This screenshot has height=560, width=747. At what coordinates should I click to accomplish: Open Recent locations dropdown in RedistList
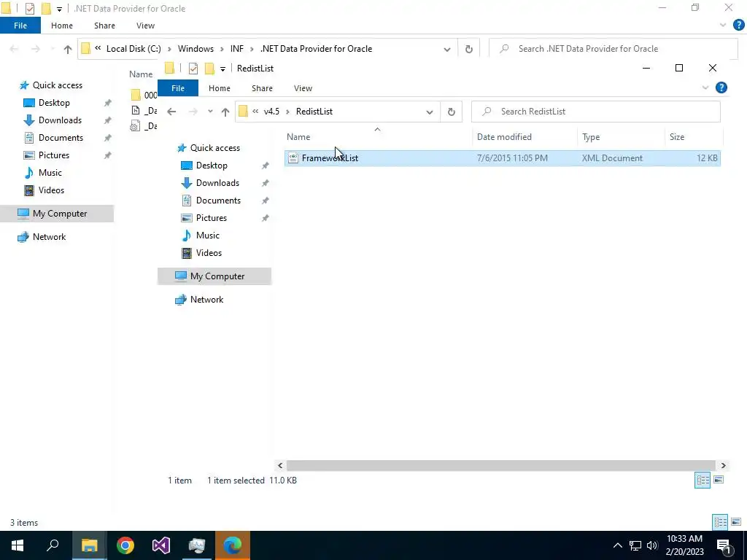[210, 112]
